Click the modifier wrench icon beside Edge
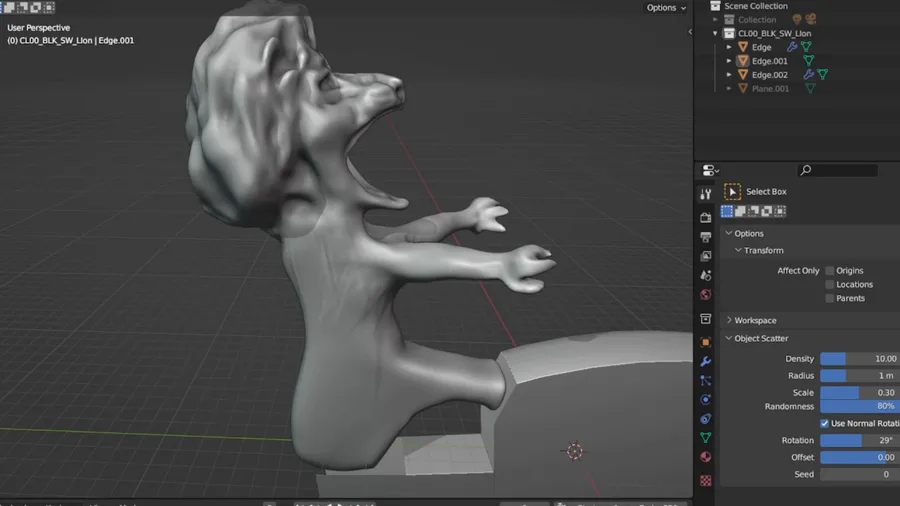The width and height of the screenshot is (900, 506). (792, 46)
